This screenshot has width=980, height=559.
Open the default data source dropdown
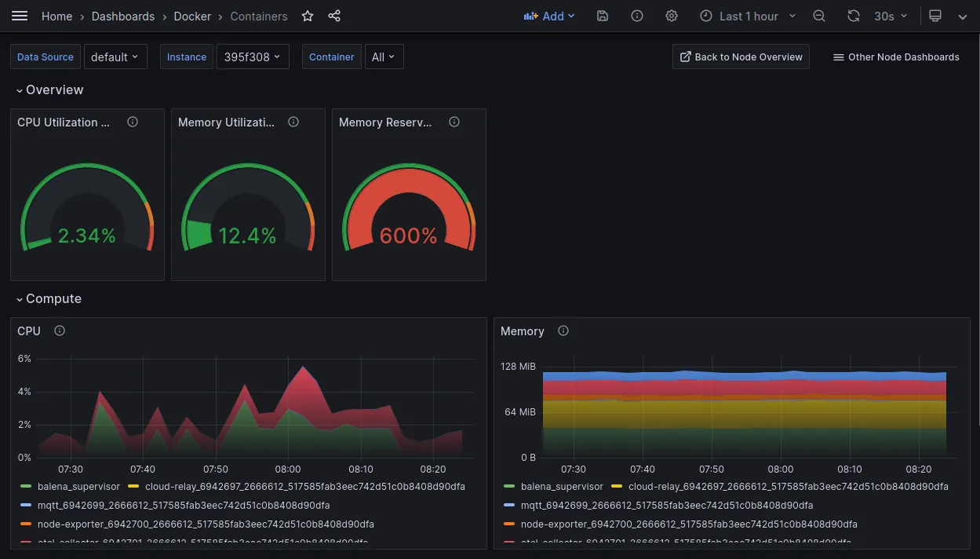tap(115, 57)
